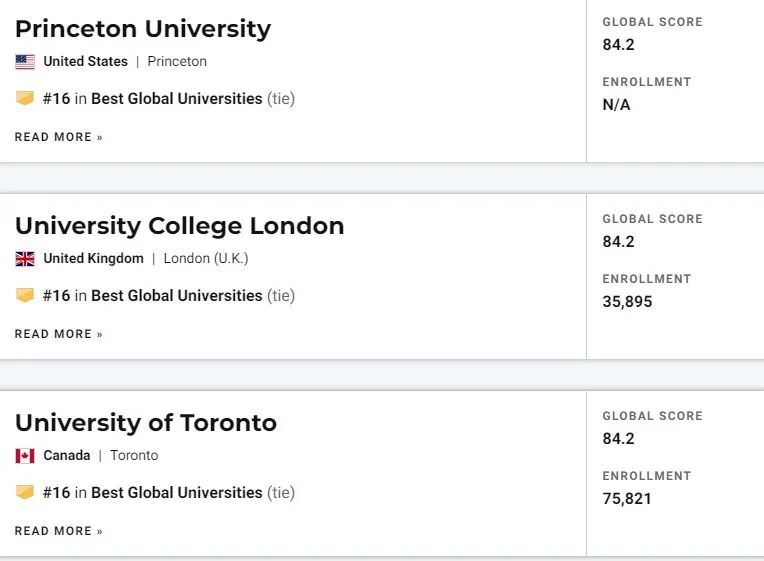Click the United States country label
Image resolution: width=764 pixels, height=561 pixels.
tap(85, 61)
